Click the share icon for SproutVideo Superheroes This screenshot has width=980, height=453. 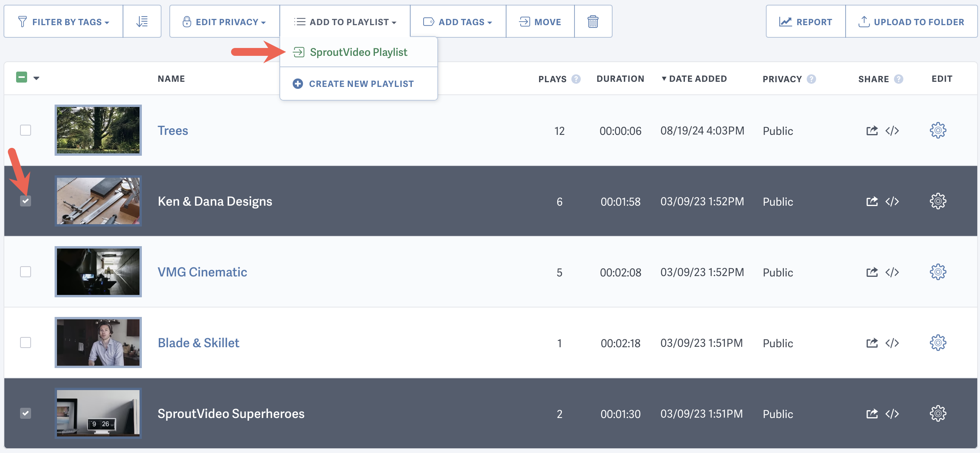click(872, 413)
